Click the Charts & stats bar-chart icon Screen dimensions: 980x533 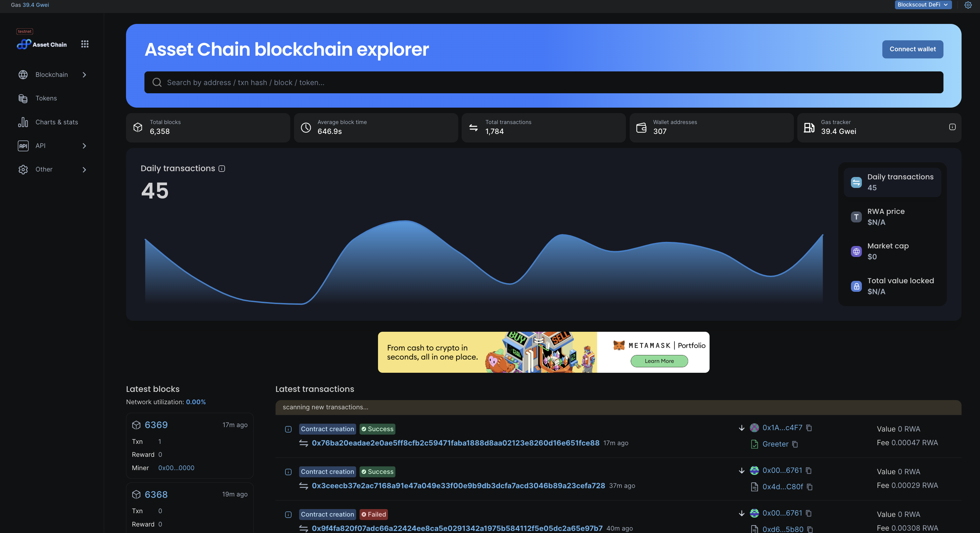[x=23, y=122]
